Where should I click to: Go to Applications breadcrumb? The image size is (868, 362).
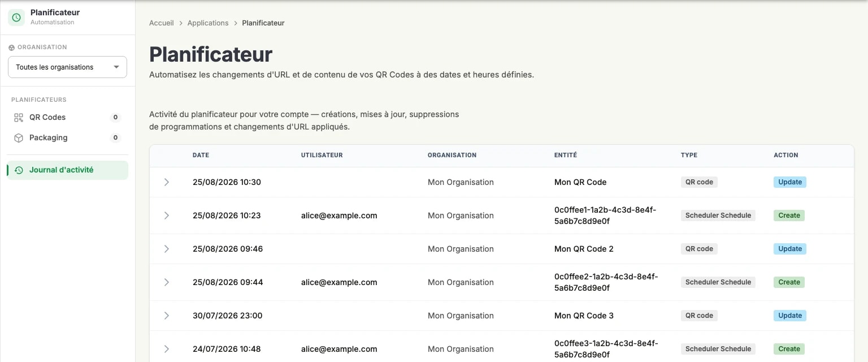[x=208, y=23]
